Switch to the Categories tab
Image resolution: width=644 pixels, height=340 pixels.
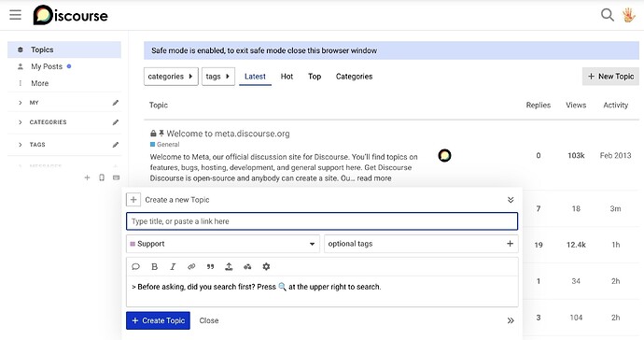(354, 77)
